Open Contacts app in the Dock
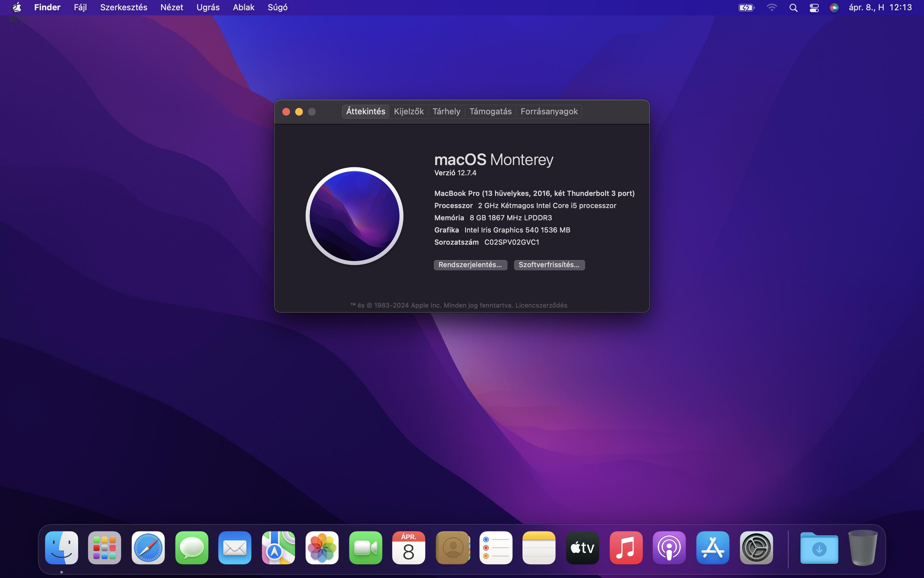Viewport: 924px width, 578px height. 452,547
